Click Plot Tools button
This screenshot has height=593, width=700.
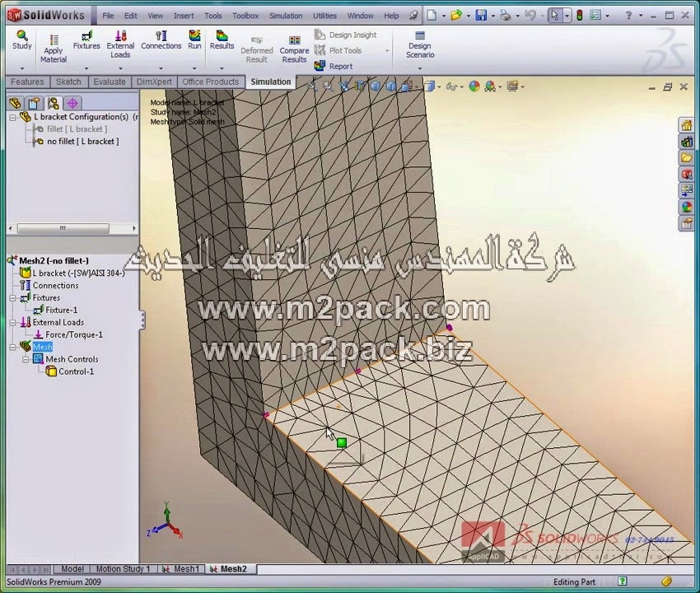tap(338, 50)
